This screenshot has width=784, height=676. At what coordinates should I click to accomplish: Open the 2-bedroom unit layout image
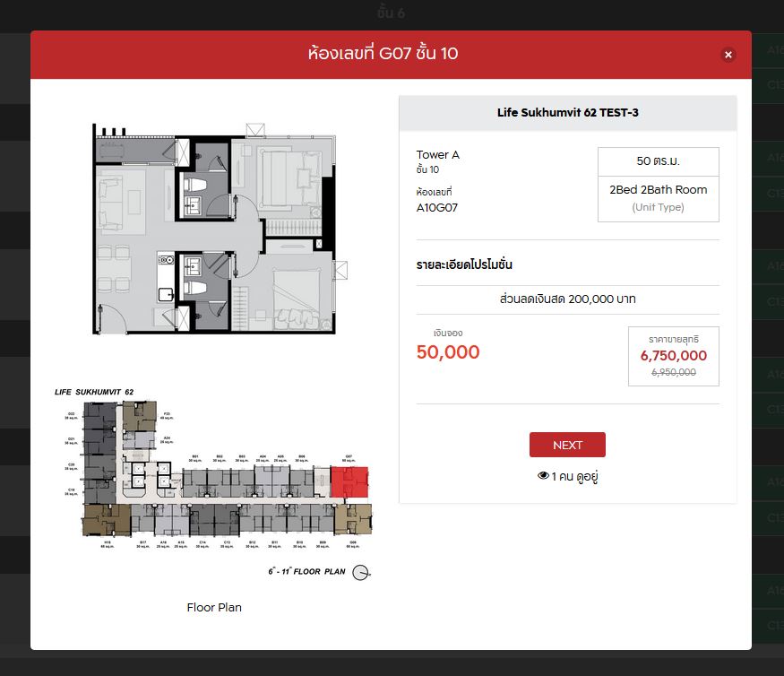pos(215,229)
